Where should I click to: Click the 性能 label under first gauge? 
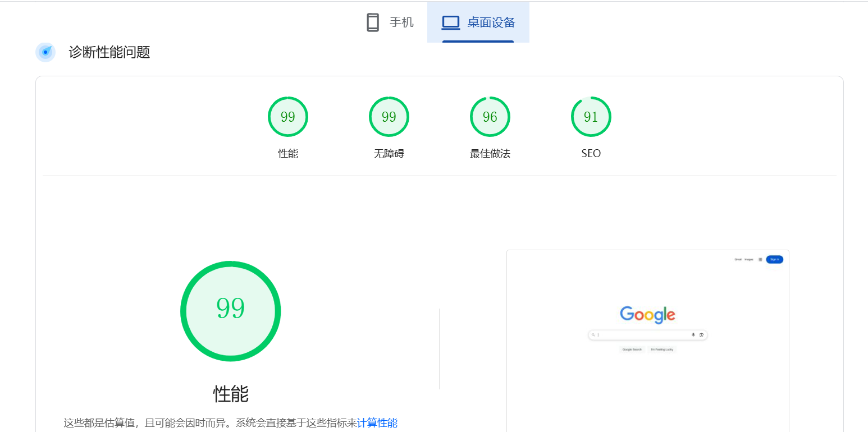point(288,153)
